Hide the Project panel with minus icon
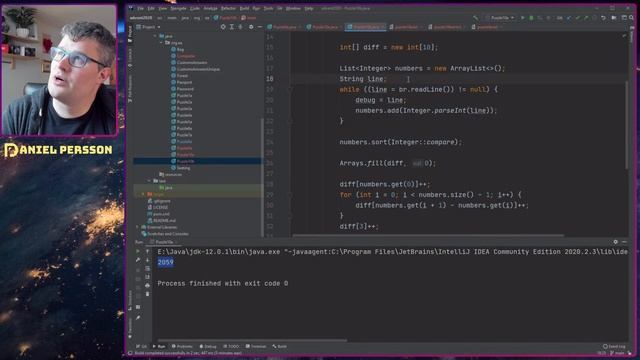Screen dimensions: 640x360 point(260,27)
